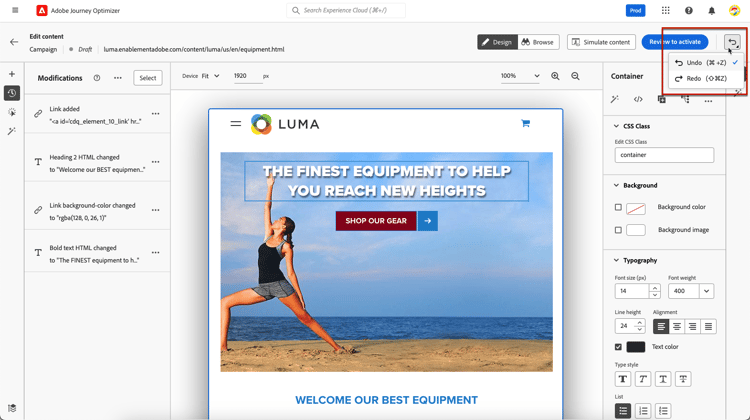Click Review to activate button
Screen dimensions: 750x420
(x=675, y=42)
